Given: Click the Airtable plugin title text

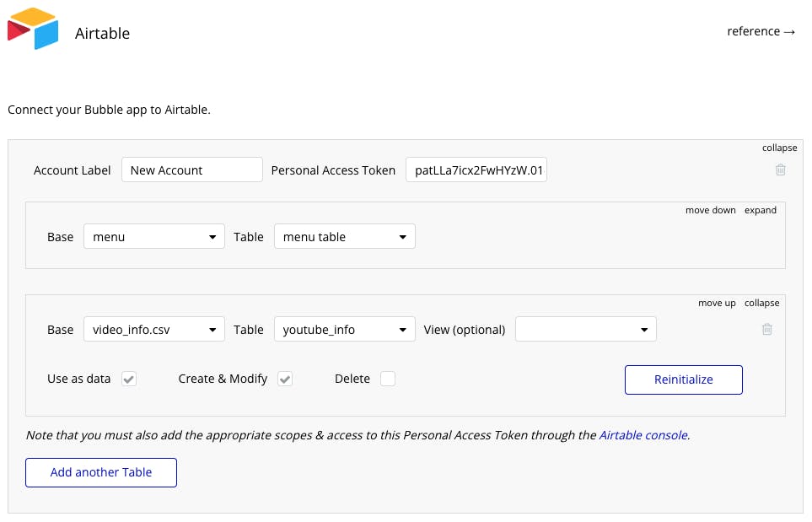Looking at the screenshot, I should click(x=103, y=33).
